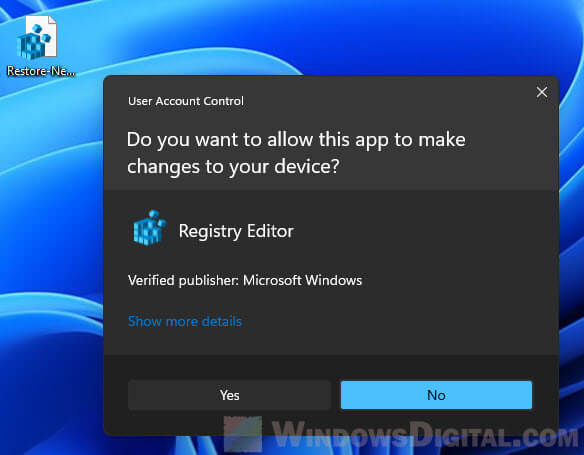Click the WindowsDigital watermark logo square
Image resolution: width=584 pixels, height=455 pixels.
click(243, 434)
